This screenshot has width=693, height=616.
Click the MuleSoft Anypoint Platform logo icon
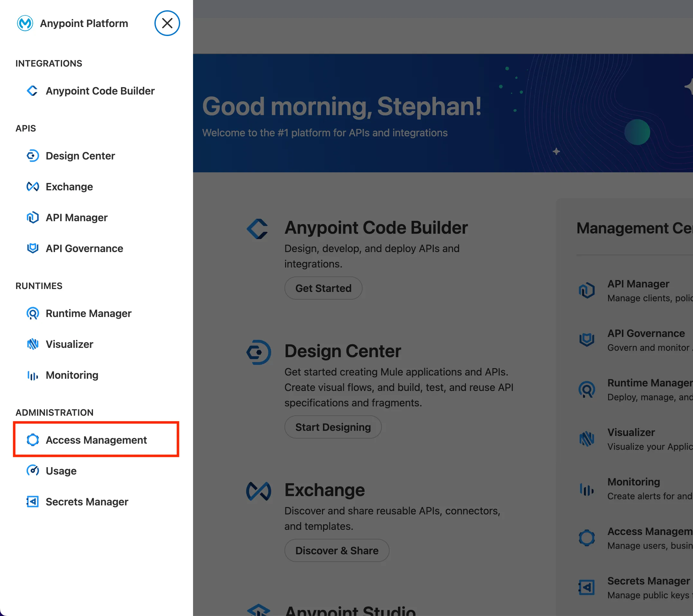pyautogui.click(x=25, y=23)
